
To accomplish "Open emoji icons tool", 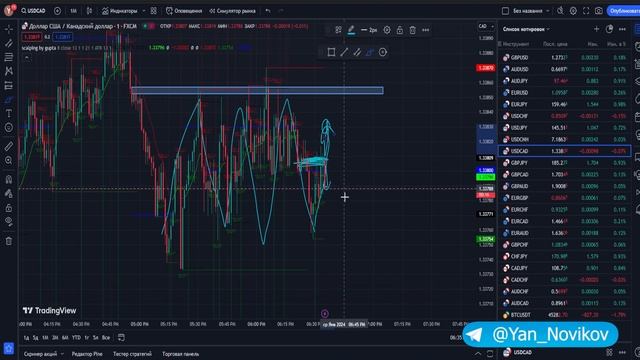I will pyautogui.click(x=9, y=128).
